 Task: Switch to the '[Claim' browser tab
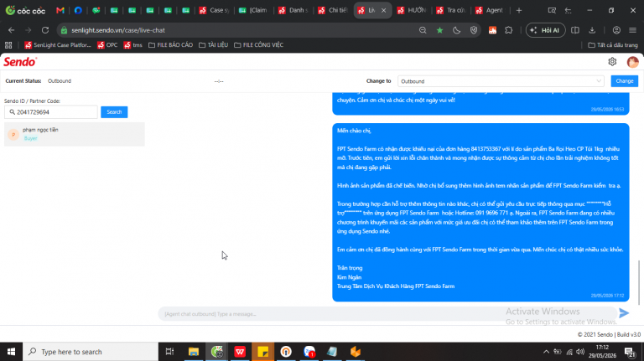pos(253,10)
